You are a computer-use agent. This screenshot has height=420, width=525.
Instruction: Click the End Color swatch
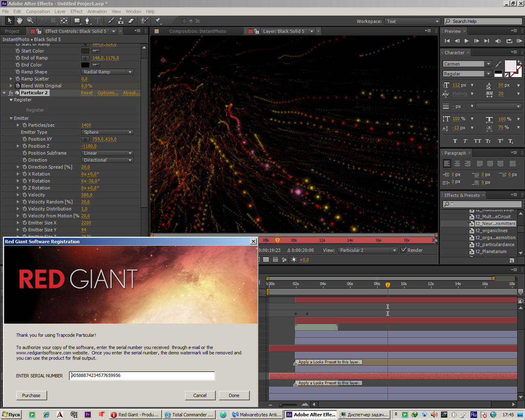(85, 65)
